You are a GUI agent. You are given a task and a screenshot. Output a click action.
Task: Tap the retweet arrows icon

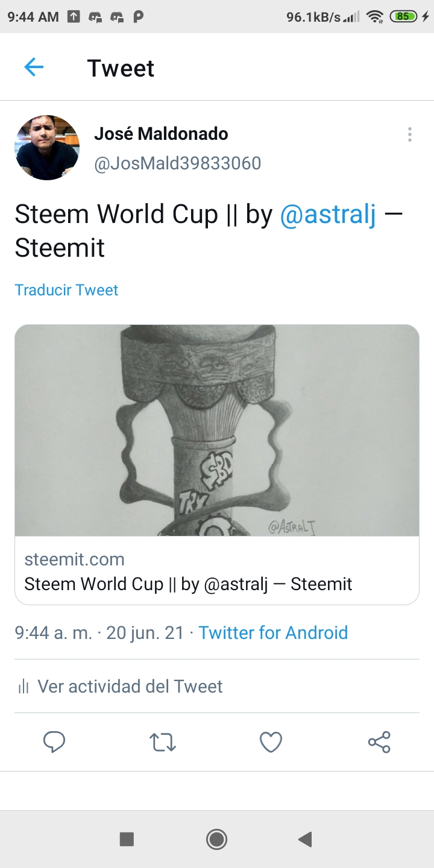click(163, 742)
